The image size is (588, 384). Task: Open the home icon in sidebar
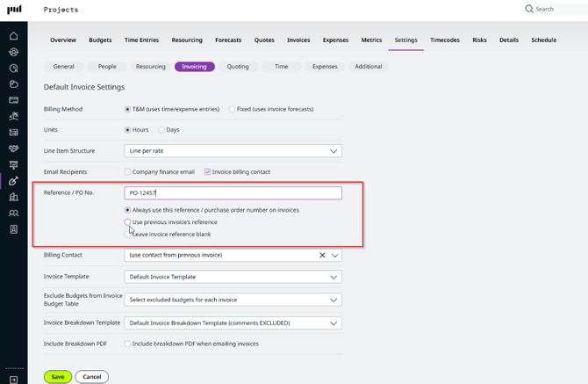[13, 36]
